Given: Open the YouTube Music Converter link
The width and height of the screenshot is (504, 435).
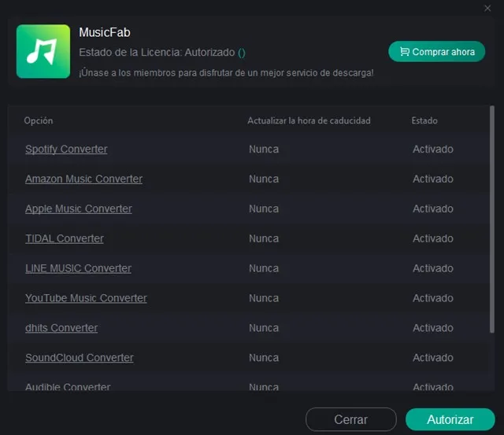Looking at the screenshot, I should pyautogui.click(x=86, y=298).
